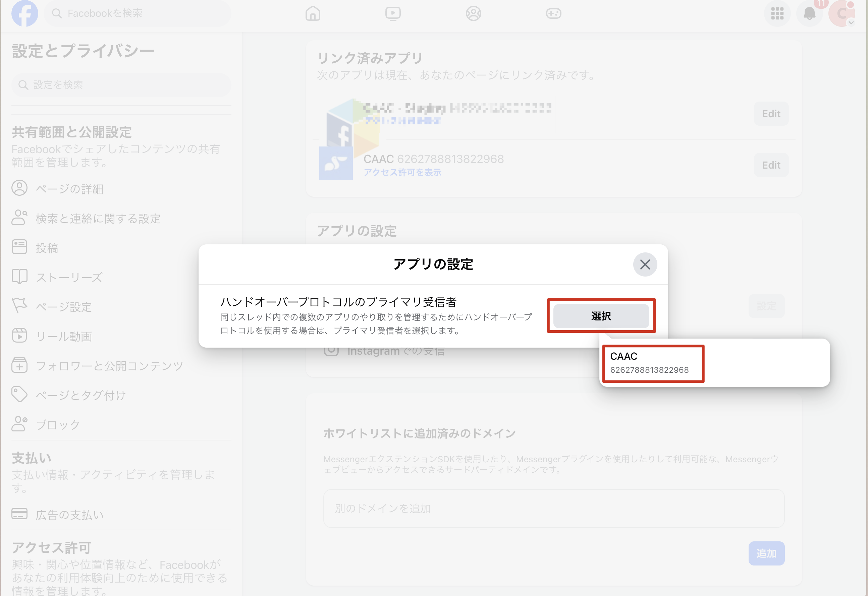Viewport: 868px width, 596px height.
Task: Open ページ設定 in the sidebar
Action: (121, 307)
